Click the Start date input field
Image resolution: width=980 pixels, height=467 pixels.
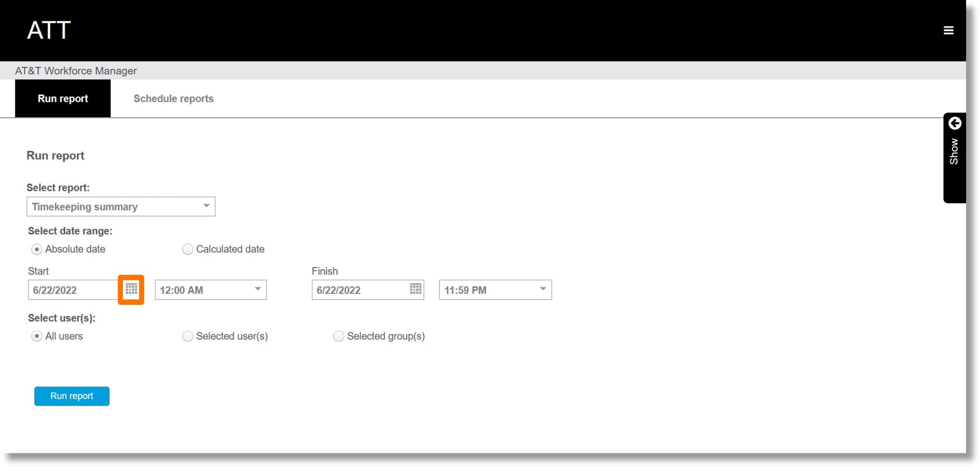pyautogui.click(x=74, y=290)
